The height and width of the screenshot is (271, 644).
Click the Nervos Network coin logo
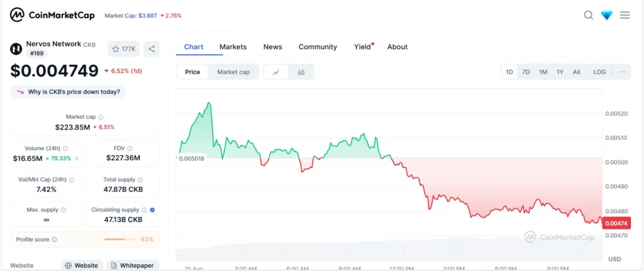pos(16,48)
